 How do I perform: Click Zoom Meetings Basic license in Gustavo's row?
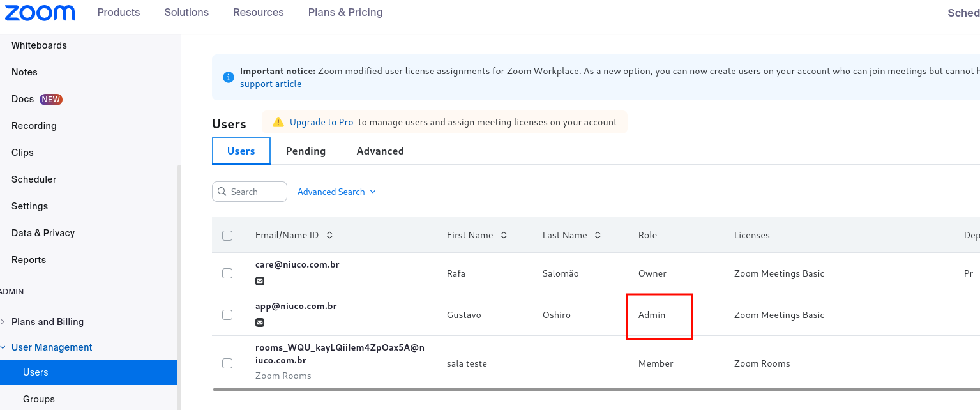(x=779, y=315)
